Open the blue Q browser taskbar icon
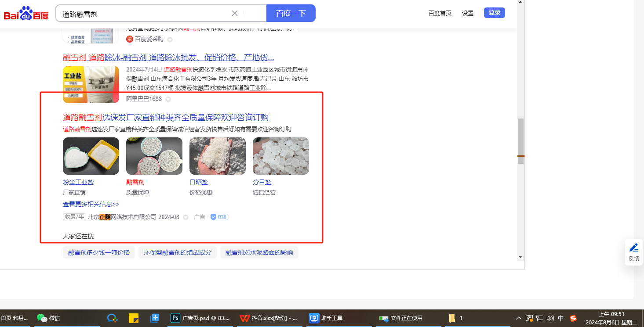Viewport: 644px width, 327px height. point(112,318)
